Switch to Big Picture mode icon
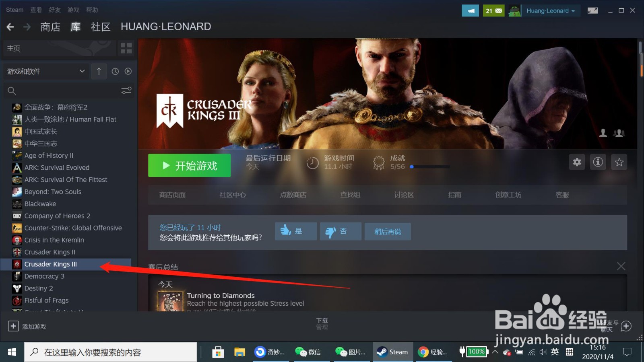 tap(592, 10)
